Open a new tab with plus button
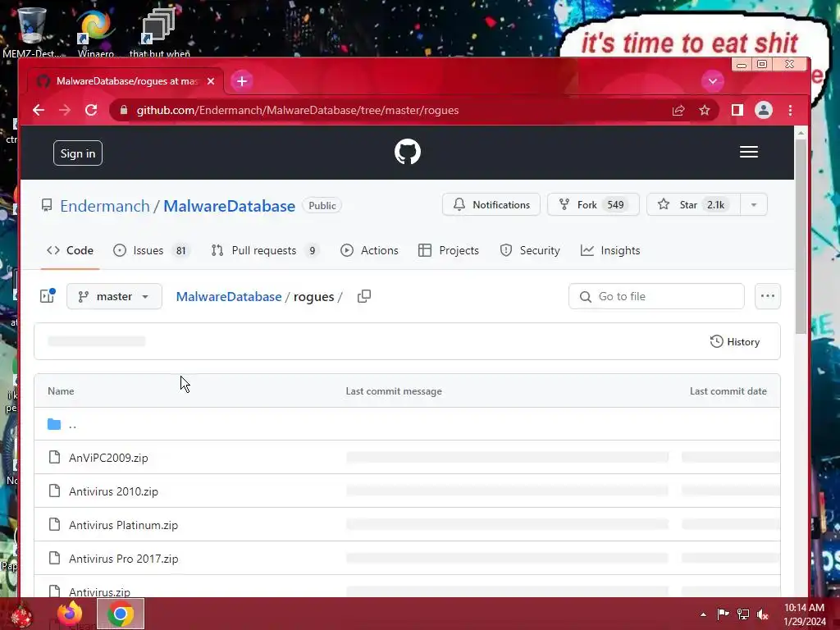 [242, 81]
